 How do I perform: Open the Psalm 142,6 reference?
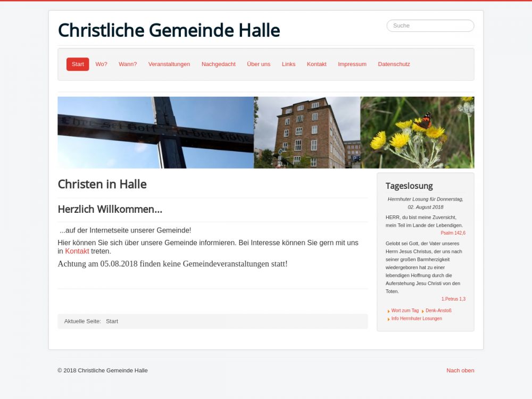click(453, 233)
